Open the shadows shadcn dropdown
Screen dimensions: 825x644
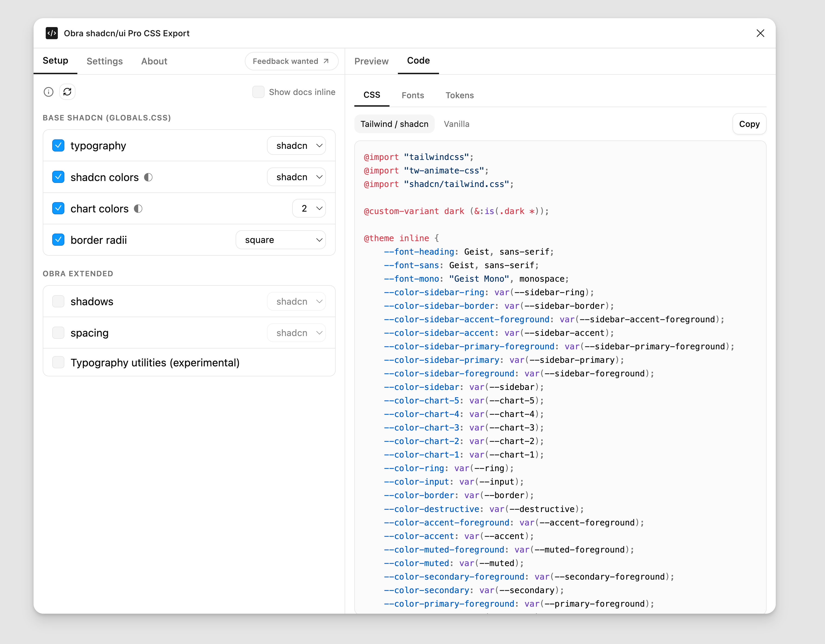[x=296, y=301]
